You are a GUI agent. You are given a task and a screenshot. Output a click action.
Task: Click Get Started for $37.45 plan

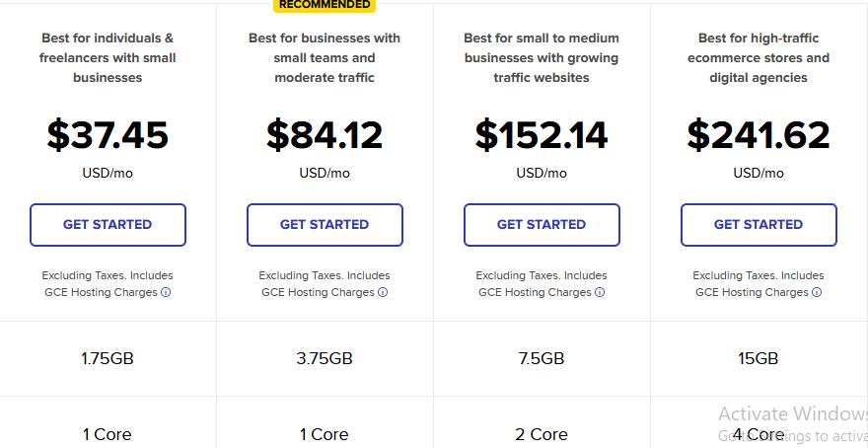tap(108, 225)
